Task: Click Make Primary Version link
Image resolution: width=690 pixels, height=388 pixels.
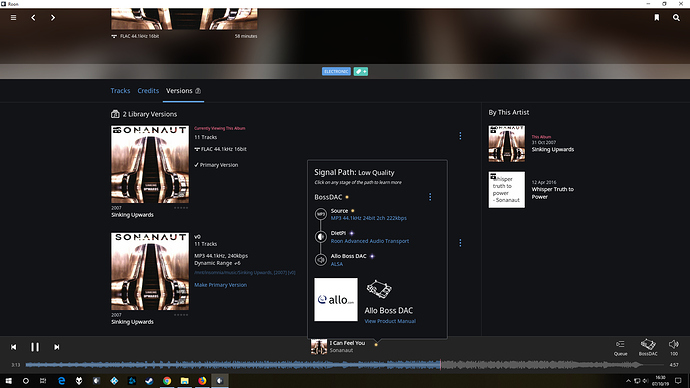Action: point(220,285)
